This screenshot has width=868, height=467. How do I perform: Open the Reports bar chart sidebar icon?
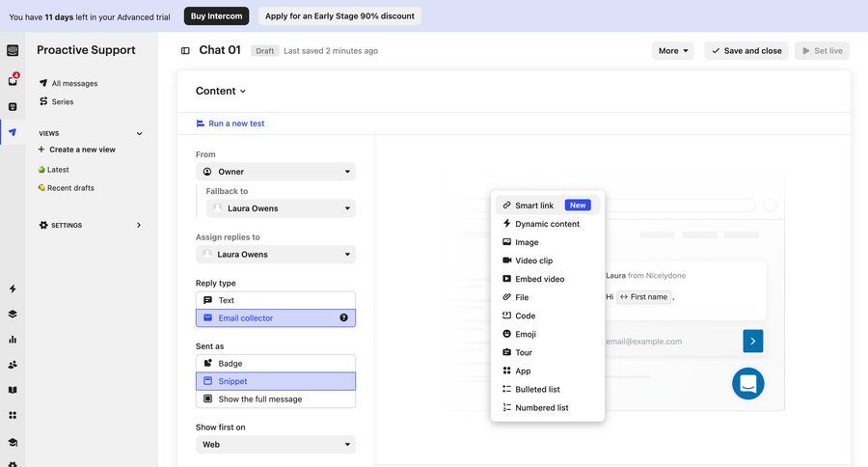(x=13, y=339)
